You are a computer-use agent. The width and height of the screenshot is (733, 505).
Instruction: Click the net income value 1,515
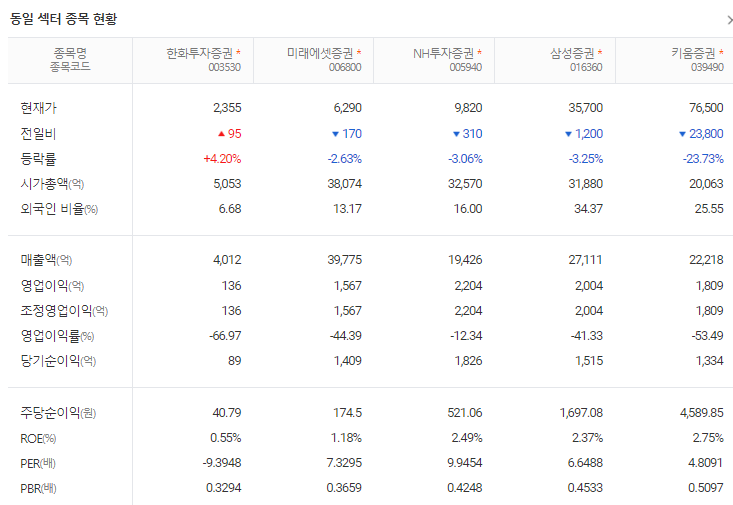pos(589,361)
